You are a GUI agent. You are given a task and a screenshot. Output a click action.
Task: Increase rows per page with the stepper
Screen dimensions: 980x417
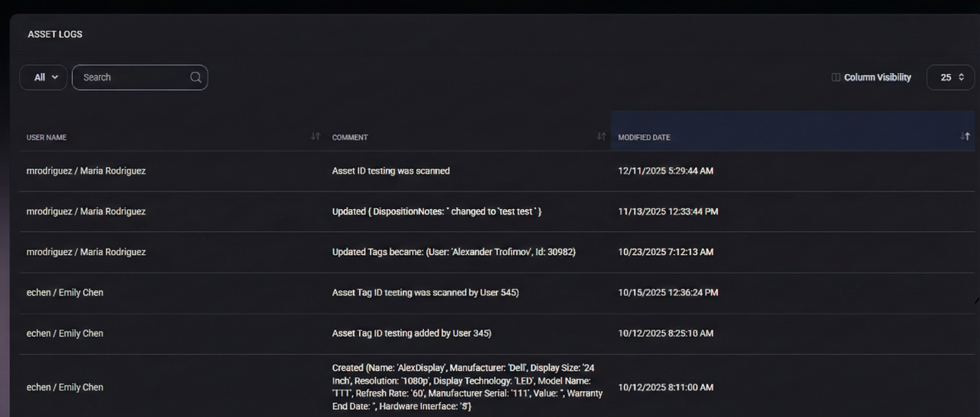pyautogui.click(x=961, y=75)
